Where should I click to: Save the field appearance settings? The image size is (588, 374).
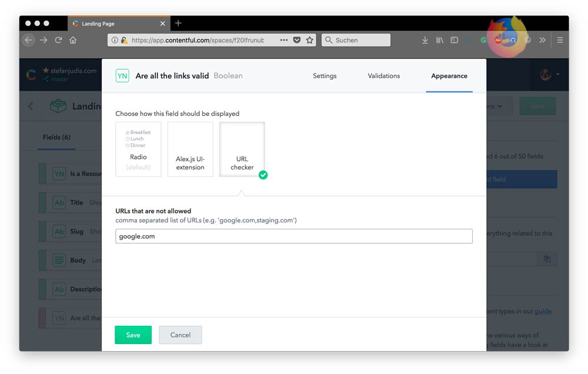(x=133, y=335)
